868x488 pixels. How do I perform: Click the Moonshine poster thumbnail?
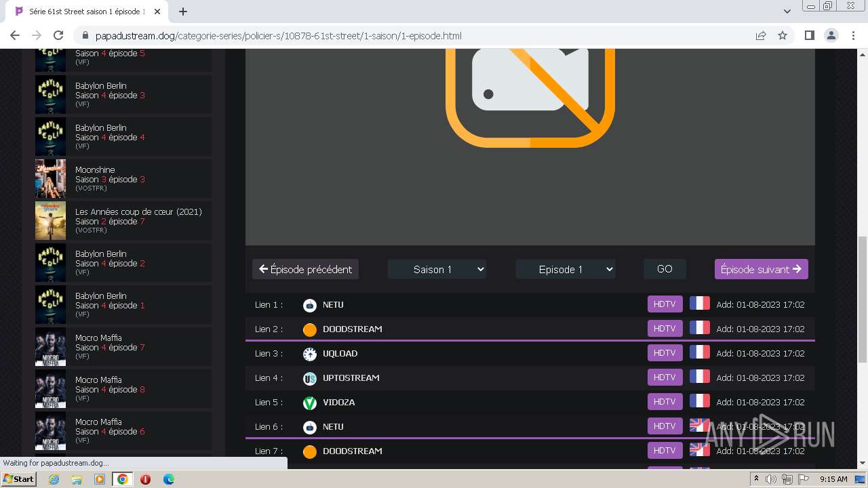tap(50, 179)
